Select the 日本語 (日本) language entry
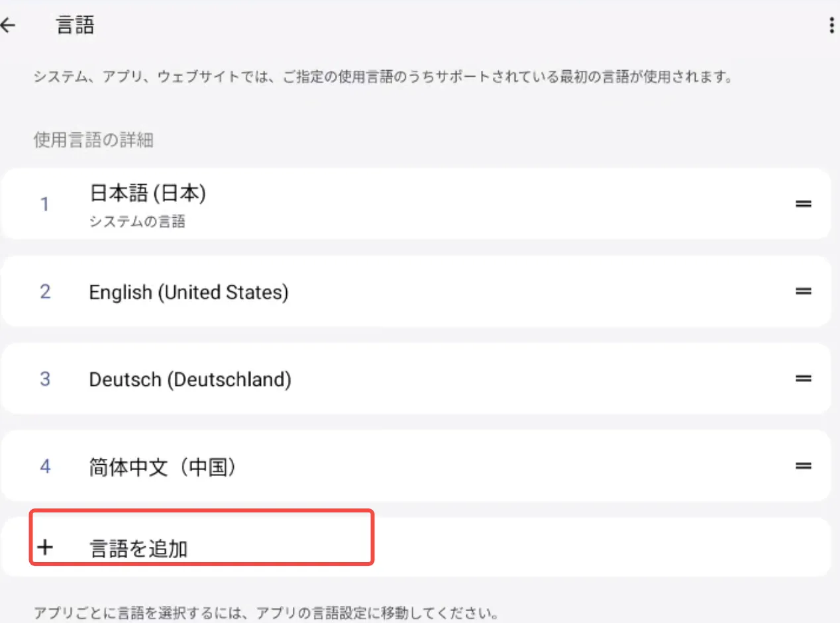Image resolution: width=840 pixels, height=623 pixels. pyautogui.click(x=148, y=193)
